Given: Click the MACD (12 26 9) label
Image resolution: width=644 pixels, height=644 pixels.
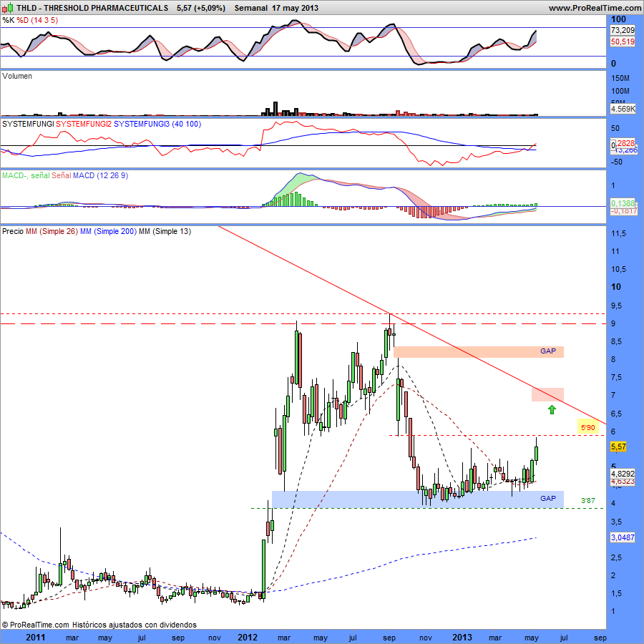Looking at the screenshot, I should click(x=101, y=175).
